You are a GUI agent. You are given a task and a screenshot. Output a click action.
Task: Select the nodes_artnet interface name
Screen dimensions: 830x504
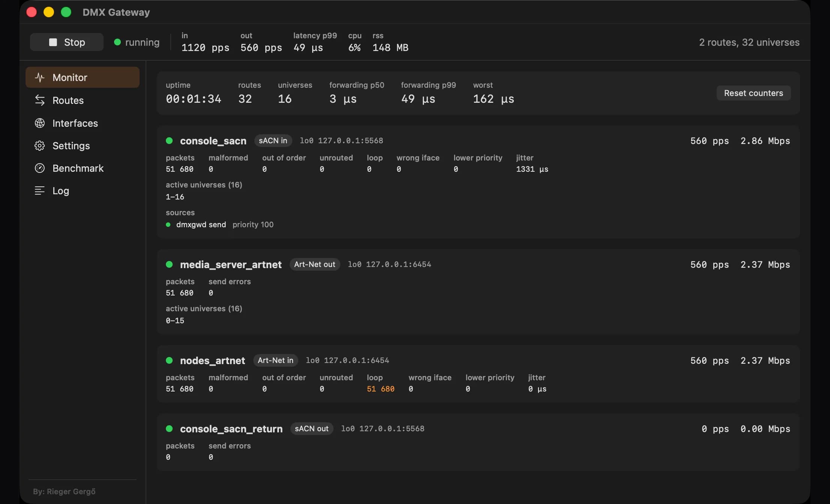(x=212, y=361)
